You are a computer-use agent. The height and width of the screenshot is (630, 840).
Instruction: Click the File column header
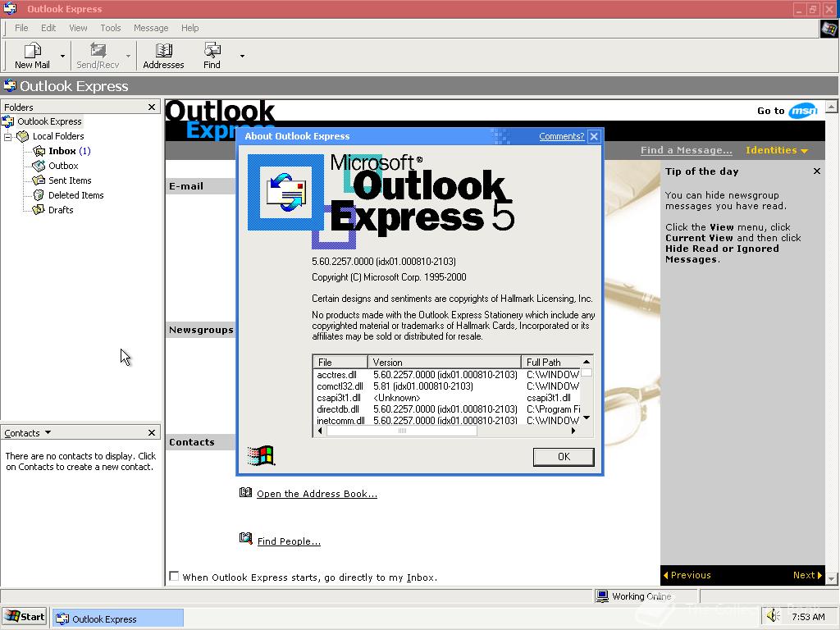click(340, 362)
